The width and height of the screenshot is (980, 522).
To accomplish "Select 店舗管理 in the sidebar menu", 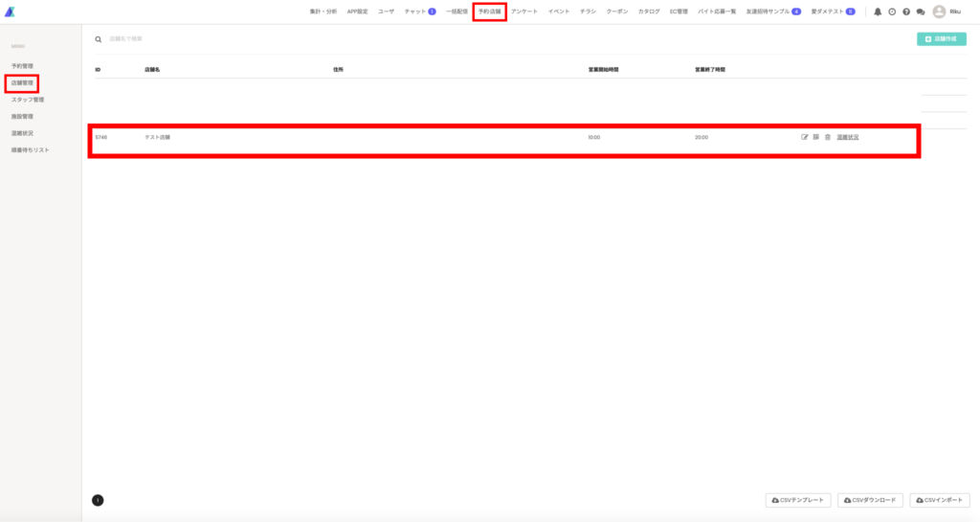I will tap(22, 82).
